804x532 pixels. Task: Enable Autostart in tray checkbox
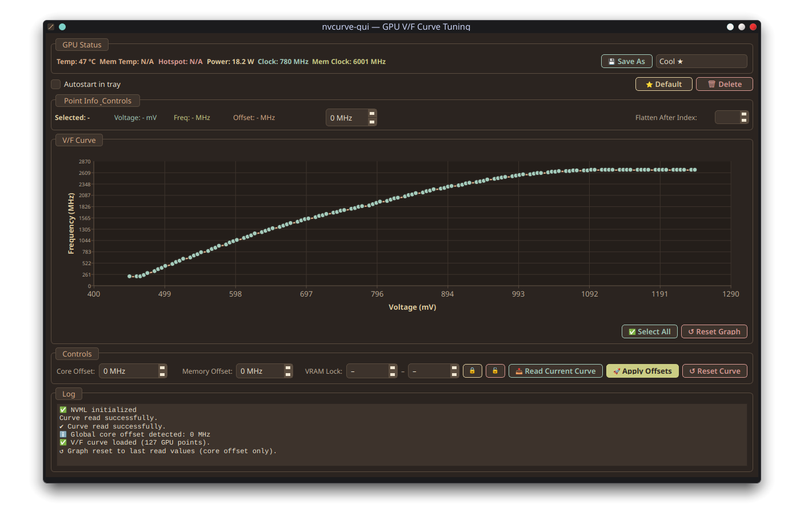tap(56, 84)
